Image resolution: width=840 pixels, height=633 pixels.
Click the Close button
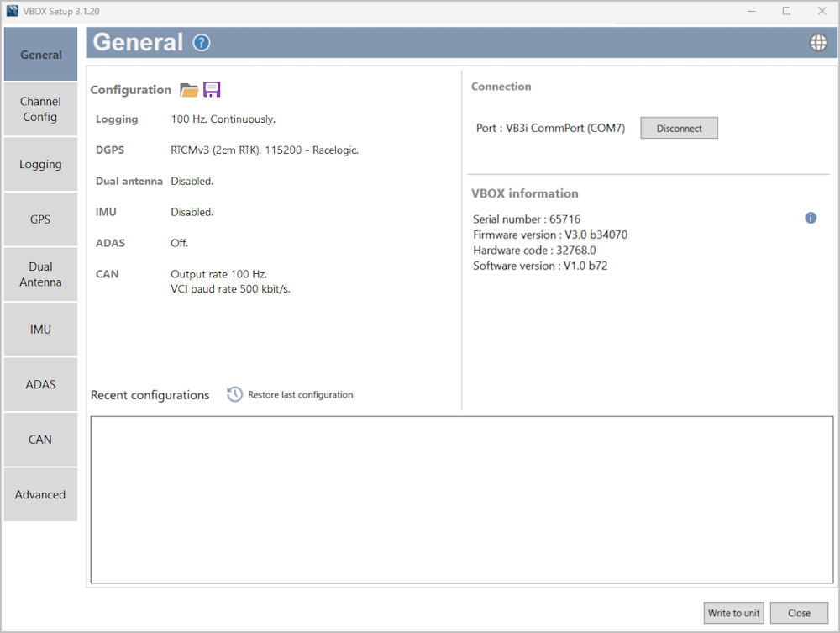tap(799, 613)
